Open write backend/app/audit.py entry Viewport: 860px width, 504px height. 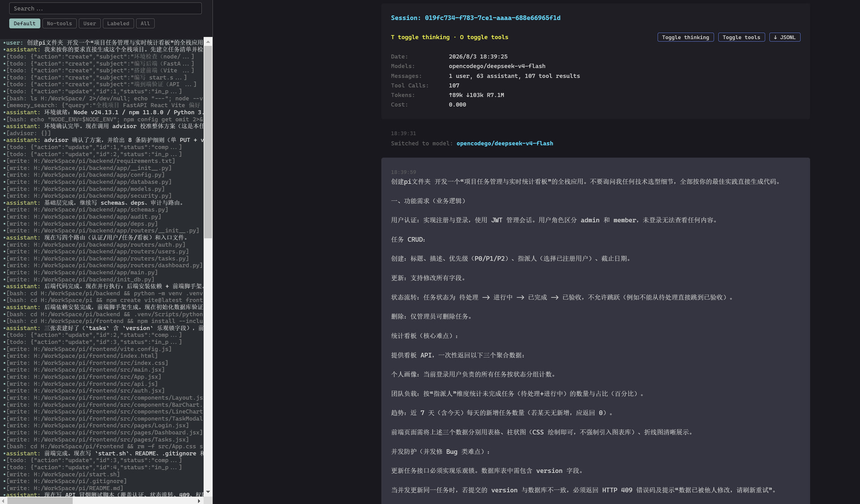(x=84, y=217)
